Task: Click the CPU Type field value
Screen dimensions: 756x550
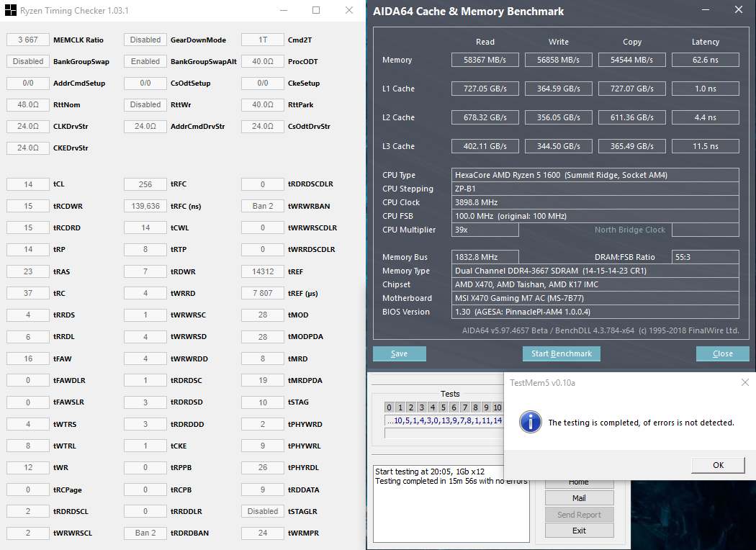Action: point(595,175)
